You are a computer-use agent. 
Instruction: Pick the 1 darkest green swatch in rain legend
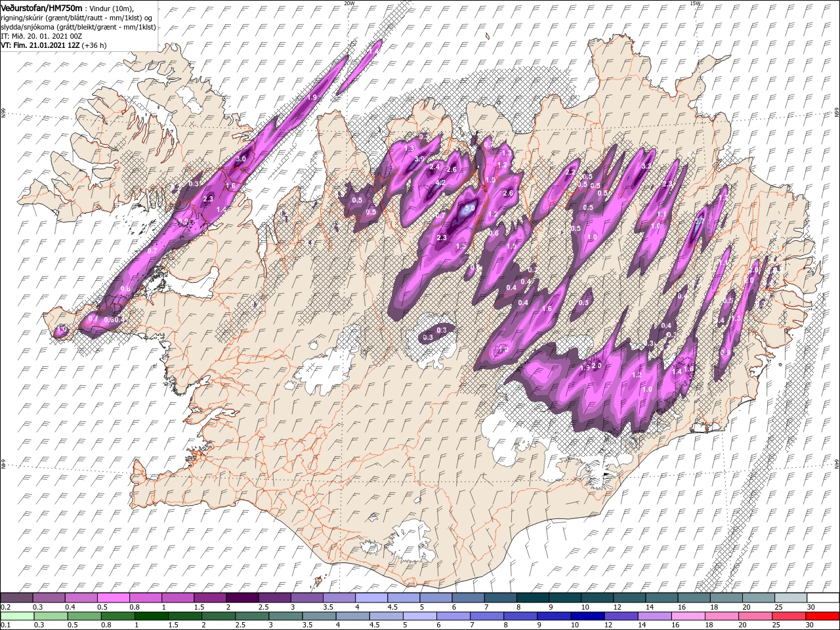tap(151, 616)
